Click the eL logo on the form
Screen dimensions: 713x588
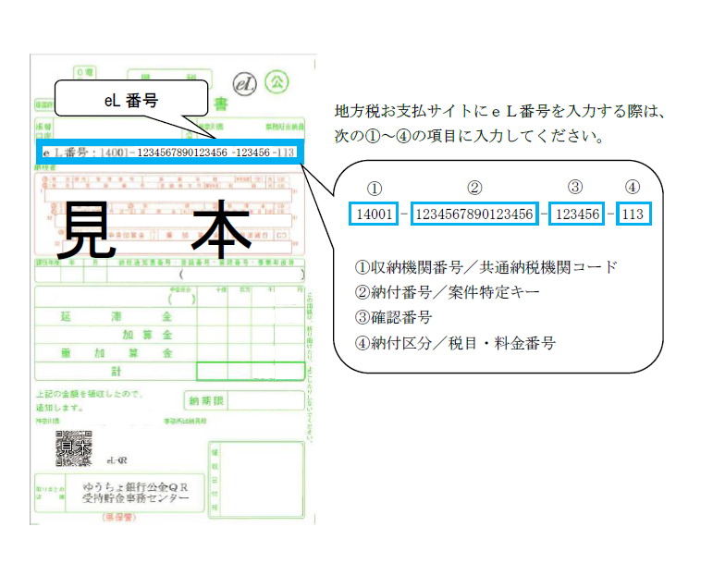[x=245, y=84]
